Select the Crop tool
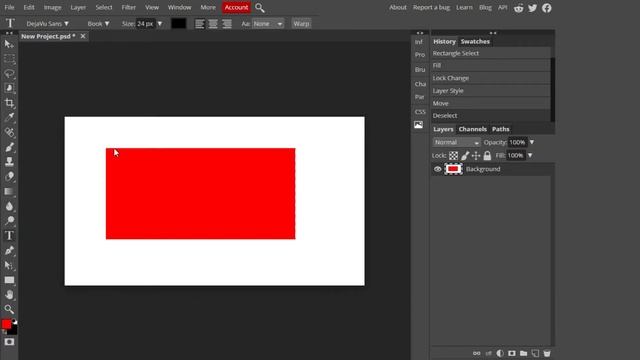This screenshot has height=360, width=640. click(9, 103)
